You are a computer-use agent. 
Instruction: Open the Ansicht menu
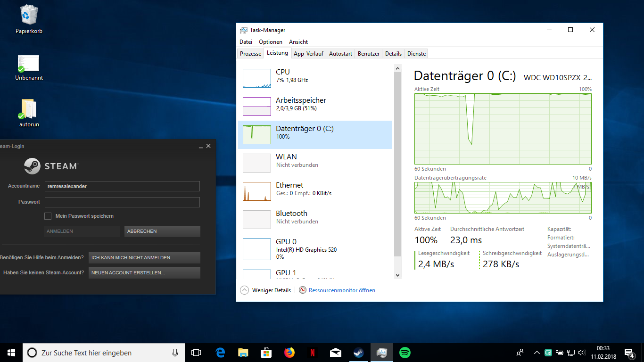coord(298,42)
